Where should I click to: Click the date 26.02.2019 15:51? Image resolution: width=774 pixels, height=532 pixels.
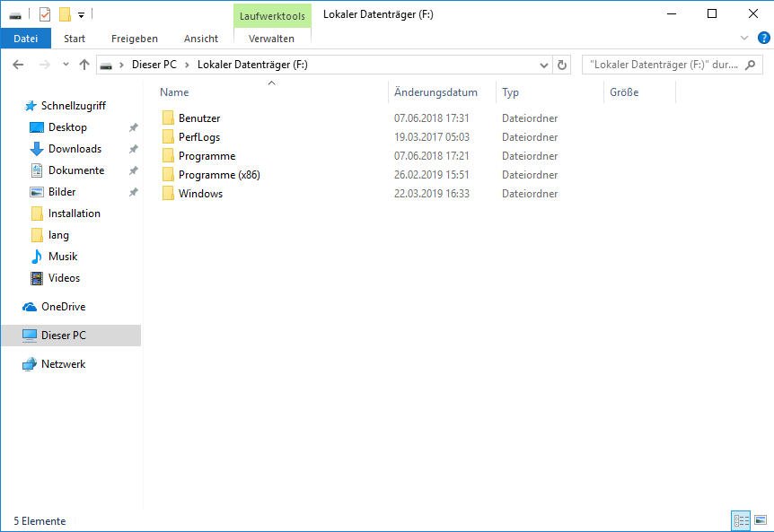[431, 175]
